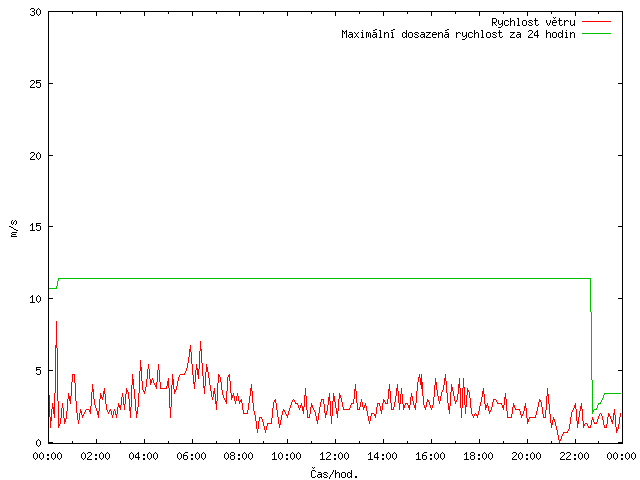Click the red wind speed peak near 00:20
The width and height of the screenshot is (640, 480).
[56, 322]
